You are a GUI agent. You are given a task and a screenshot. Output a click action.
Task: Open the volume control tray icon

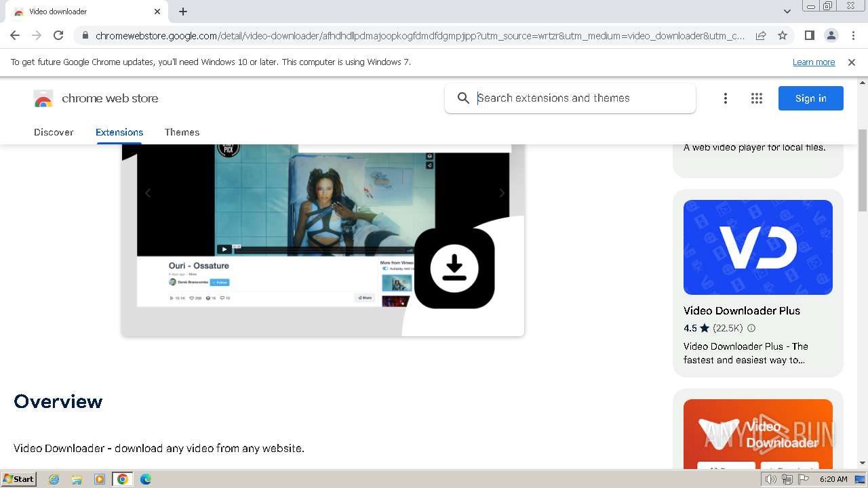click(771, 479)
